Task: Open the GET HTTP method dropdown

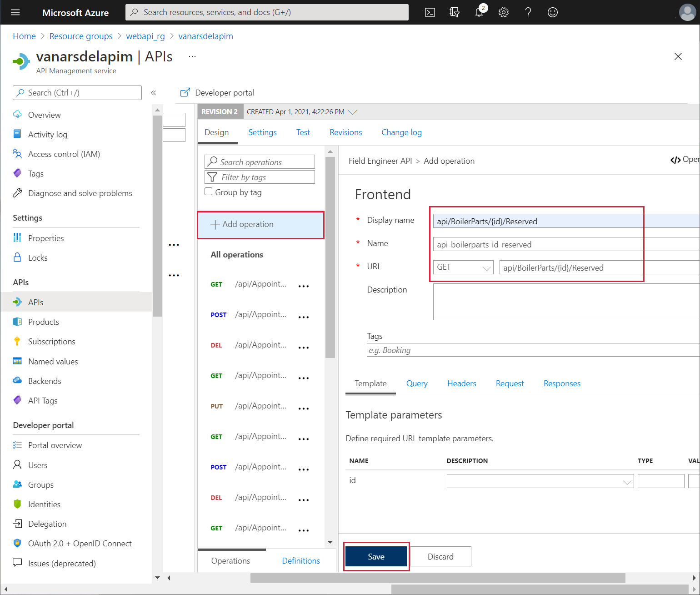Action: (x=463, y=267)
